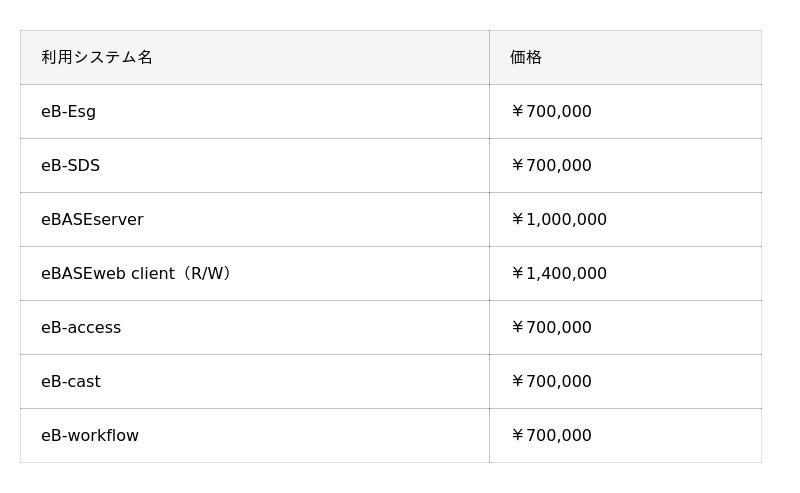Click the ¥1,000,000 price value
The height and width of the screenshot is (493, 800).
click(x=559, y=219)
